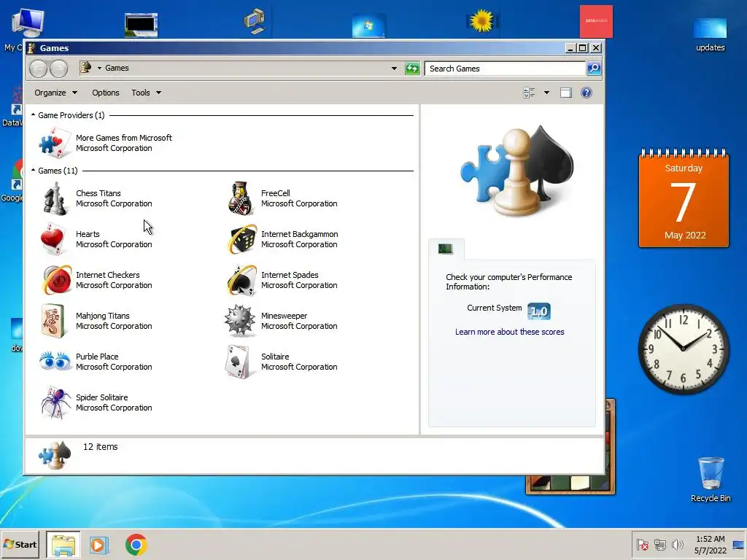Screen dimensions: 747x560
Task: Launch FreeCell from its icon
Action: point(240,198)
